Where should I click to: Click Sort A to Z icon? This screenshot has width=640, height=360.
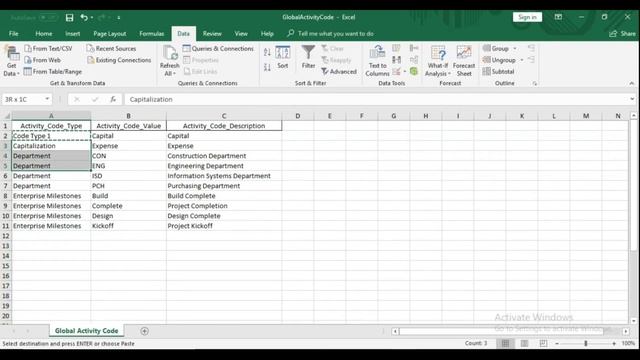(x=267, y=52)
